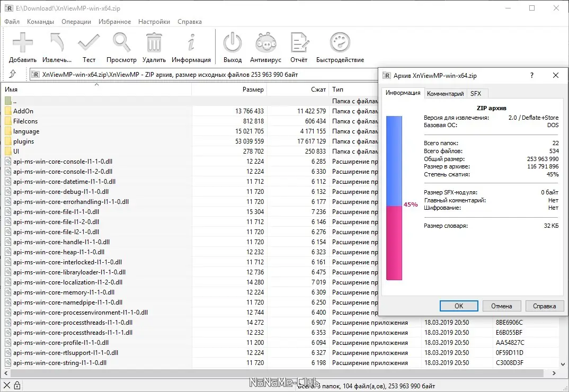
Task: Open the Отчёт (Report) icon
Action: coord(299,42)
